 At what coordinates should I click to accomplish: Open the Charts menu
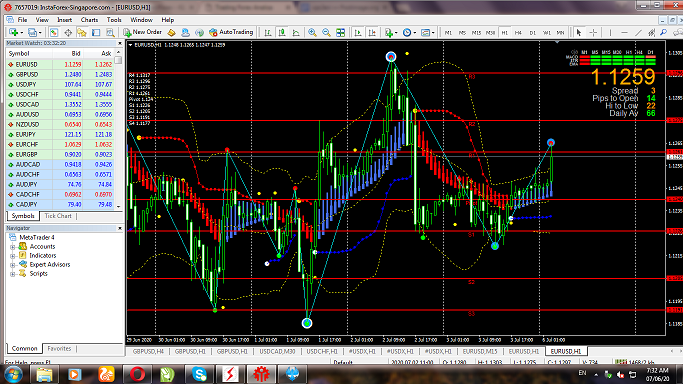click(x=89, y=20)
